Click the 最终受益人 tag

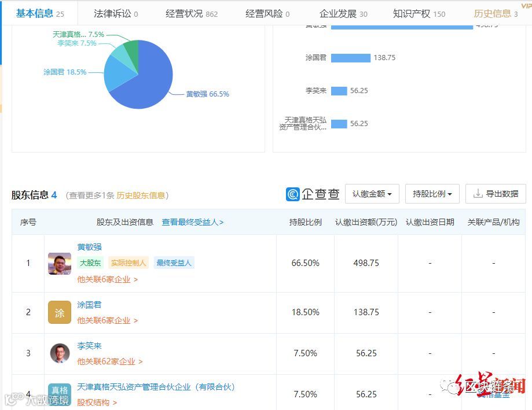174,263
